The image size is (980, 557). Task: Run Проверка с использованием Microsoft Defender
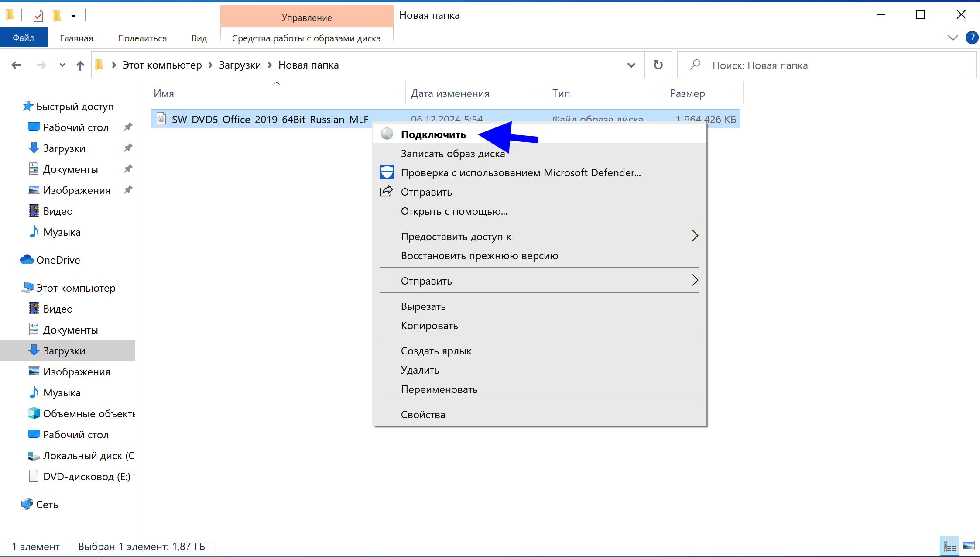pos(539,172)
